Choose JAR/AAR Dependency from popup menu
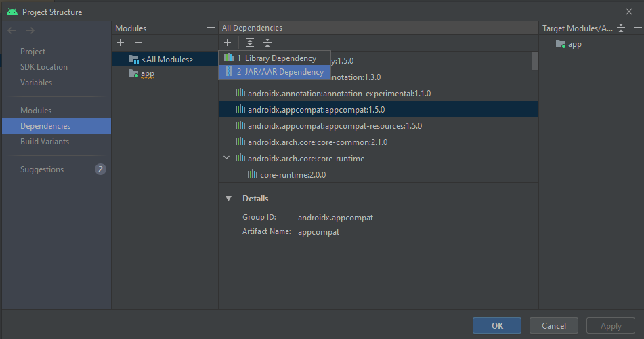 (x=280, y=71)
